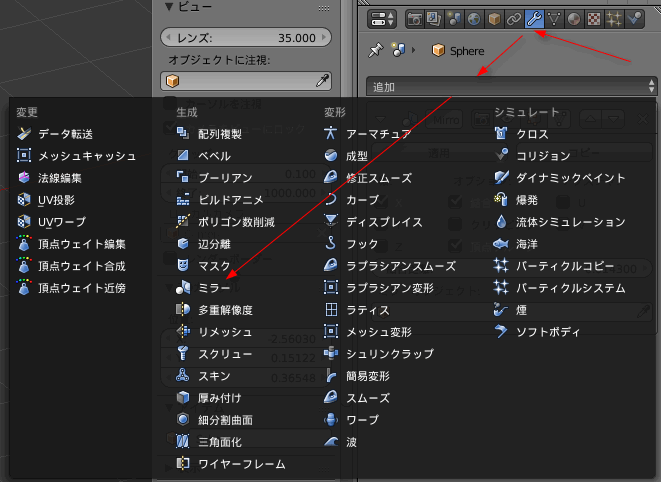
Task: Open the Render Layers properties tab
Action: (x=434, y=19)
